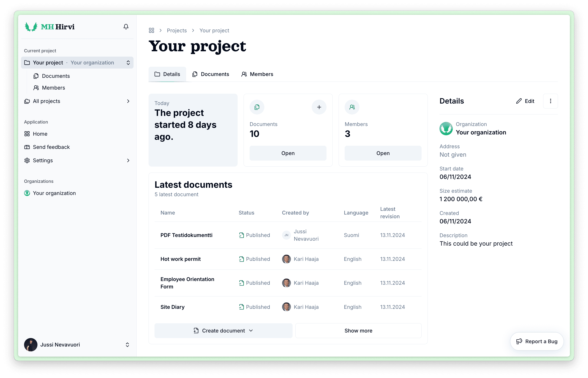
Task: Open the Hot work permit document row
Action: [x=180, y=259]
